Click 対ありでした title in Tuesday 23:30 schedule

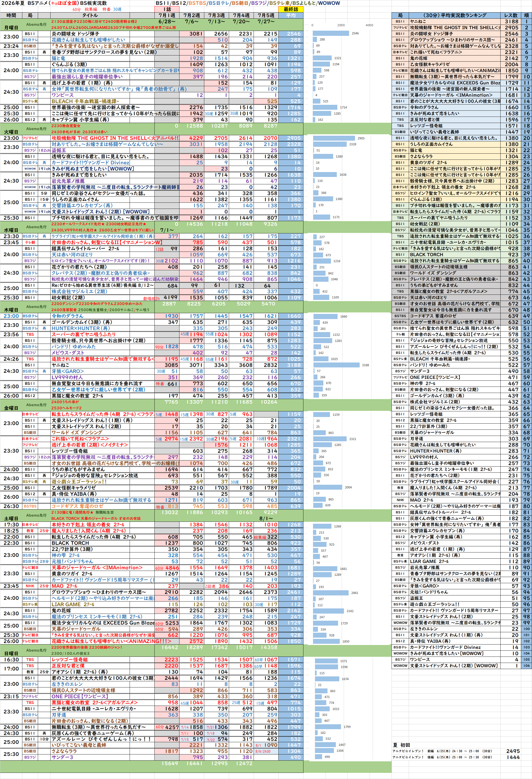click(x=107, y=144)
